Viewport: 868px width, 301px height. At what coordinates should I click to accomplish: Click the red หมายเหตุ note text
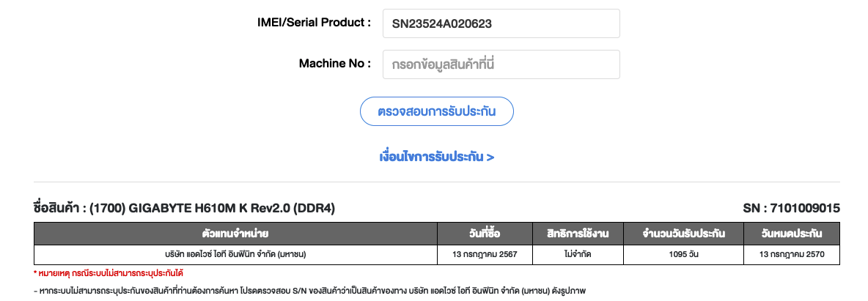pyautogui.click(x=108, y=273)
